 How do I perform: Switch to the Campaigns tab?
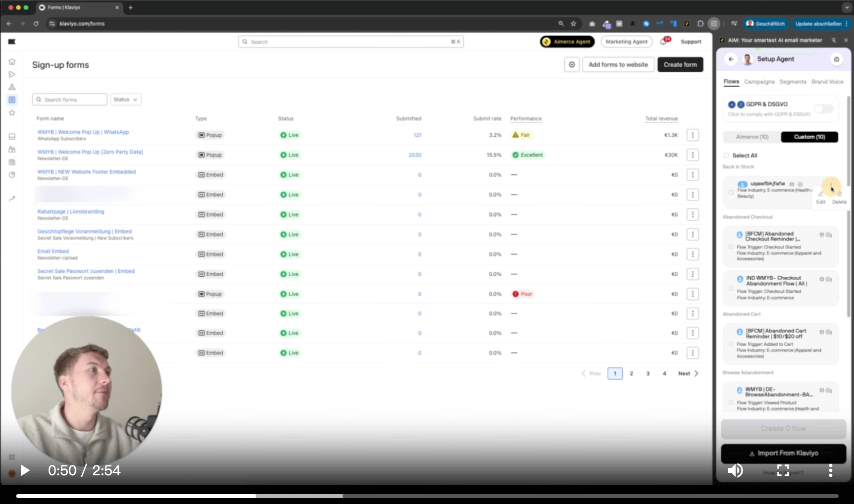tap(759, 82)
